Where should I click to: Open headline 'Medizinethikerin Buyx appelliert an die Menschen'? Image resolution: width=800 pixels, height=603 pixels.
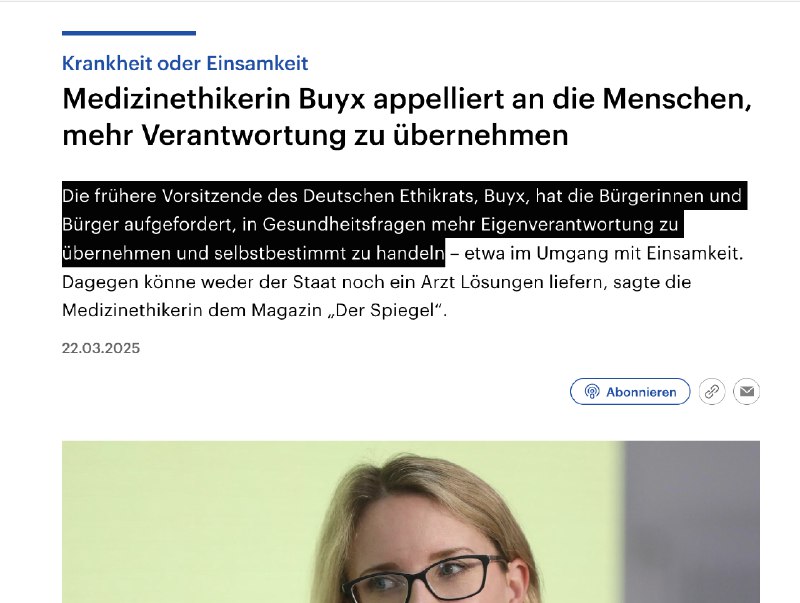(x=407, y=98)
